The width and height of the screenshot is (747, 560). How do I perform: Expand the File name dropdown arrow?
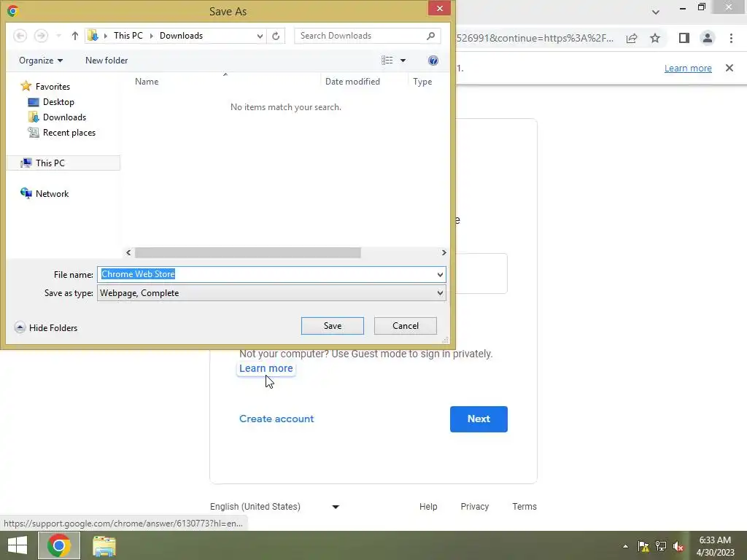[x=440, y=274]
